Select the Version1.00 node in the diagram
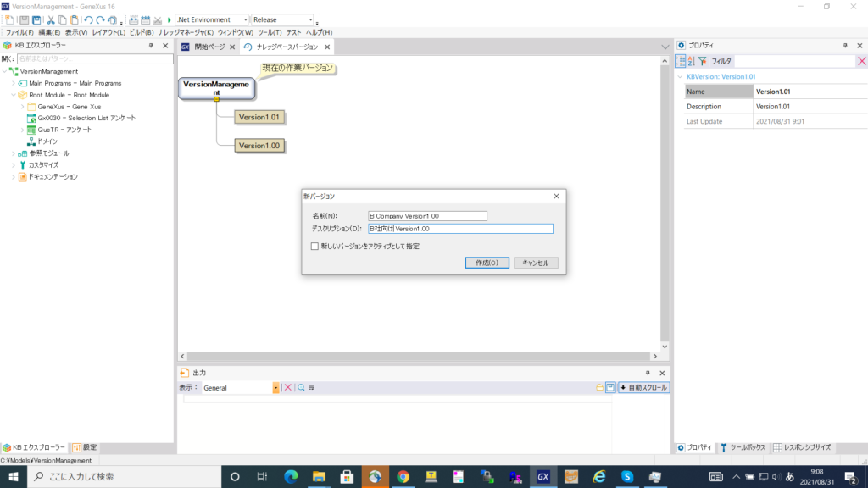 [259, 146]
